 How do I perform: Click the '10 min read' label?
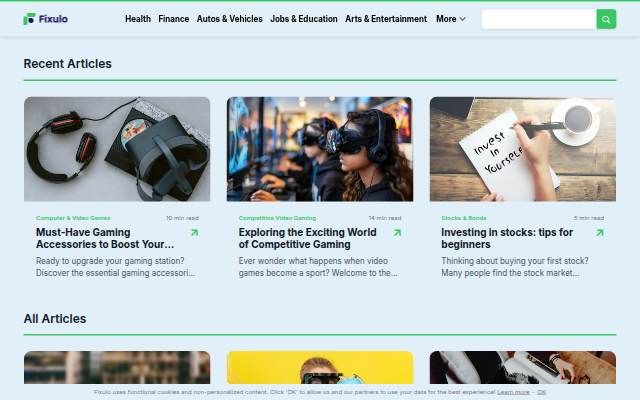click(x=182, y=218)
